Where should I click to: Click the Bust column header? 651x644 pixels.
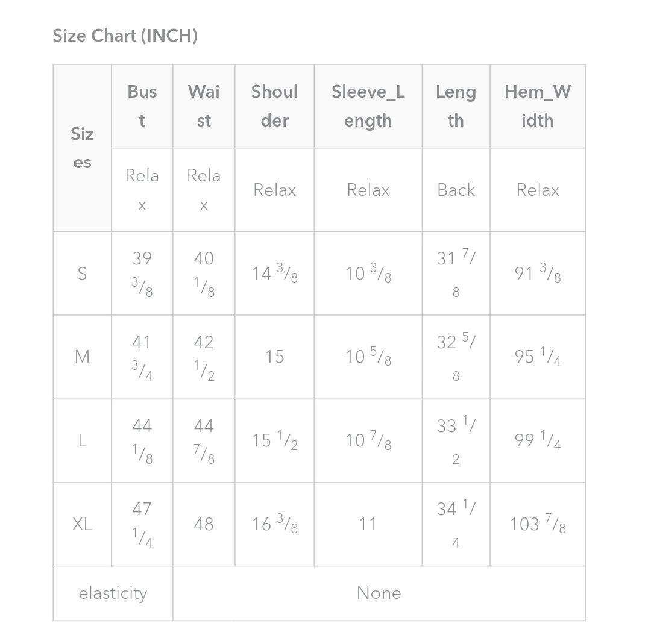click(142, 106)
